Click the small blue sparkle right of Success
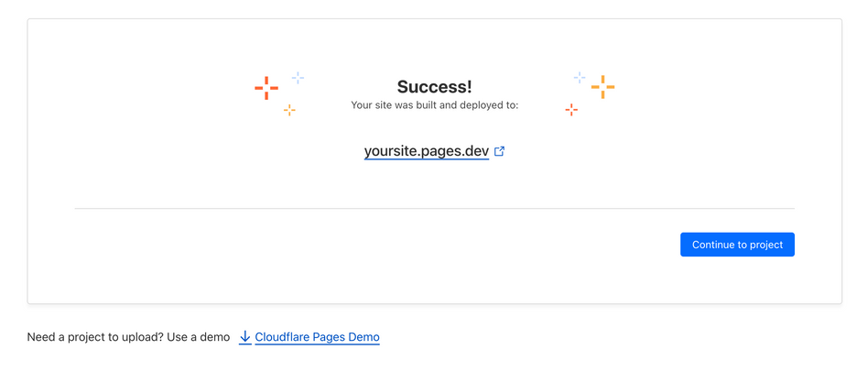This screenshot has height=371, width=868. (580, 78)
